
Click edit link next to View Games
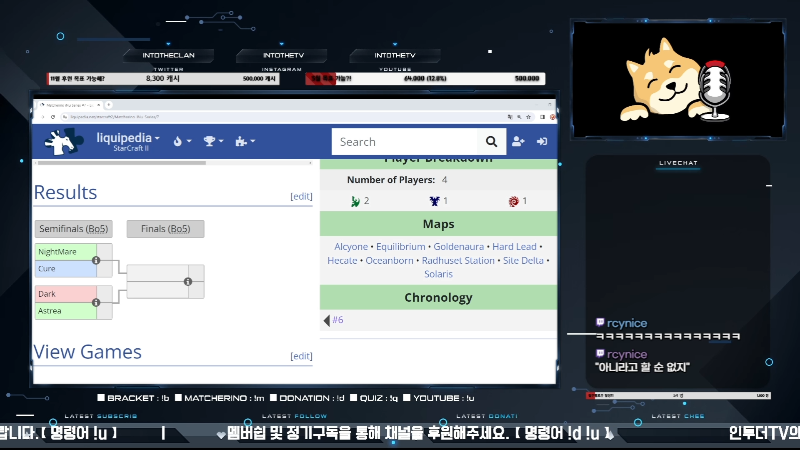pos(301,356)
